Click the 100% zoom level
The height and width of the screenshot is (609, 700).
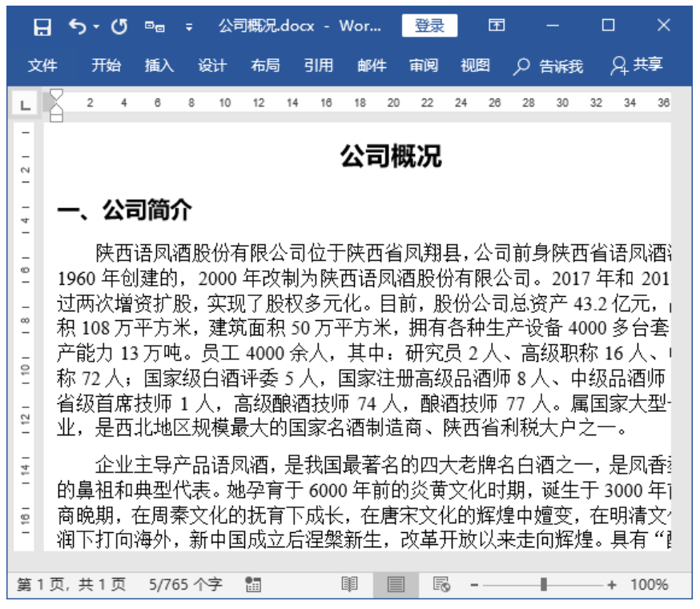point(649,584)
